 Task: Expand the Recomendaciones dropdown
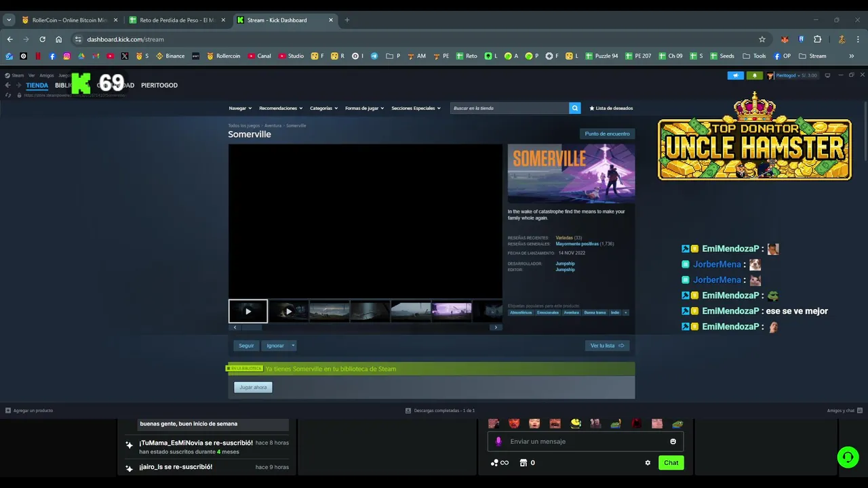[x=281, y=108]
